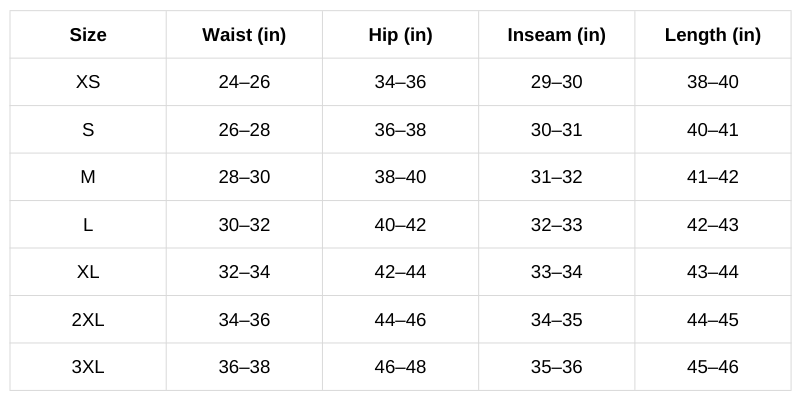The height and width of the screenshot is (400, 800).
Task: Select the Length (in) header cell
Action: pyautogui.click(x=712, y=35)
